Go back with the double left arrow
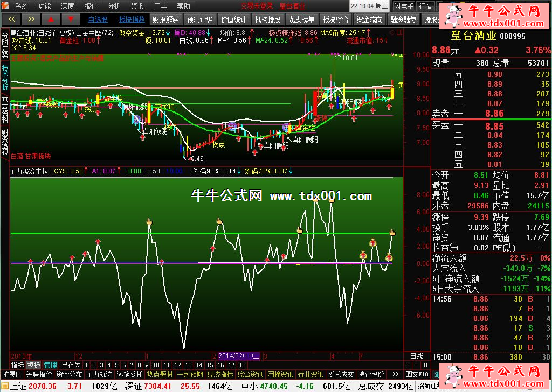The height and width of the screenshot is (392, 552). coord(11,19)
